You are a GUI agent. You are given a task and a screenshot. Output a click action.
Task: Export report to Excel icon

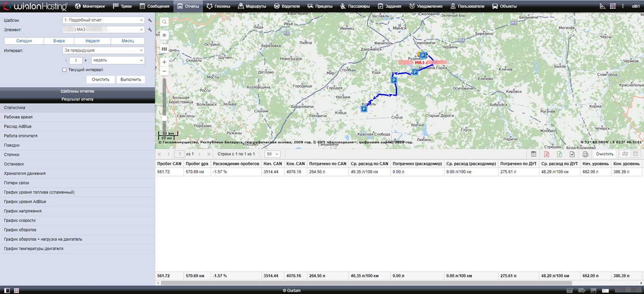pyautogui.click(x=559, y=154)
